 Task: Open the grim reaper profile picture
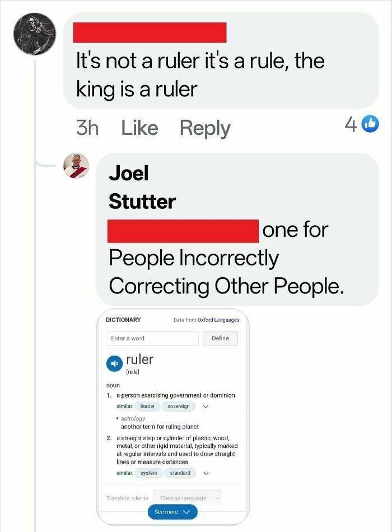point(34,34)
